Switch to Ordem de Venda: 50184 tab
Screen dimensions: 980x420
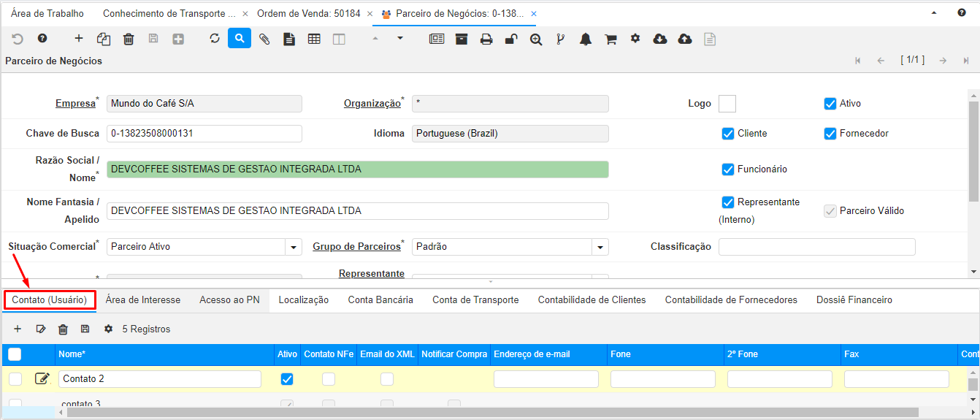point(308,13)
